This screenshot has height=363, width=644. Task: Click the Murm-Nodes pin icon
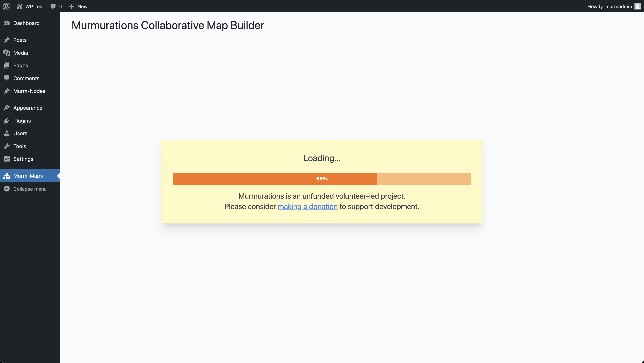click(7, 91)
